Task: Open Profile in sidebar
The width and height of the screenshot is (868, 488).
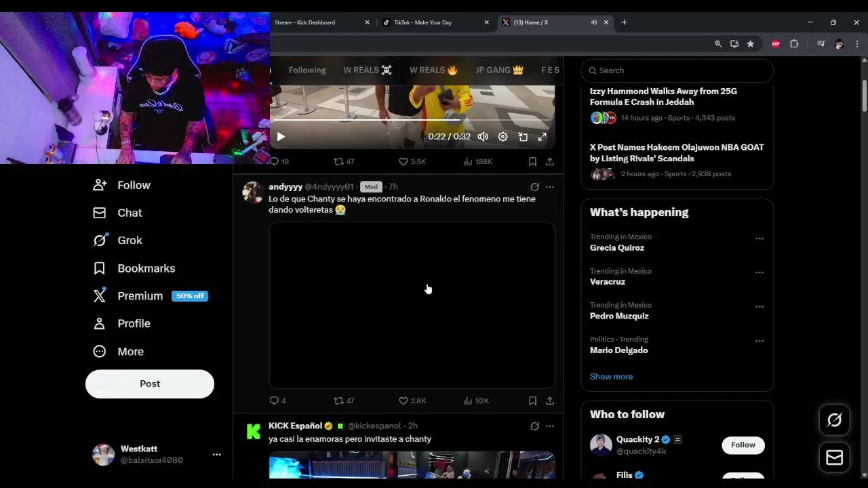Action: (122, 324)
